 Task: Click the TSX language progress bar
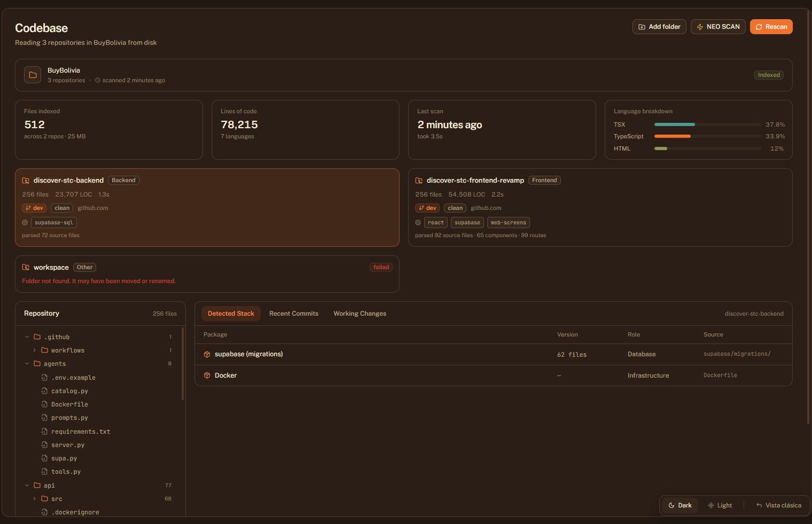tap(708, 124)
